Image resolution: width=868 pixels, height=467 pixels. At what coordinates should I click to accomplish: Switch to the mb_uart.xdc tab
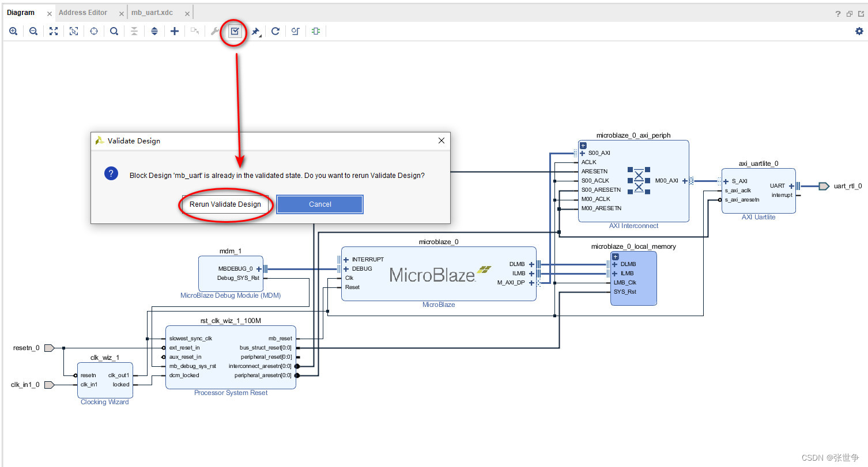coord(152,13)
